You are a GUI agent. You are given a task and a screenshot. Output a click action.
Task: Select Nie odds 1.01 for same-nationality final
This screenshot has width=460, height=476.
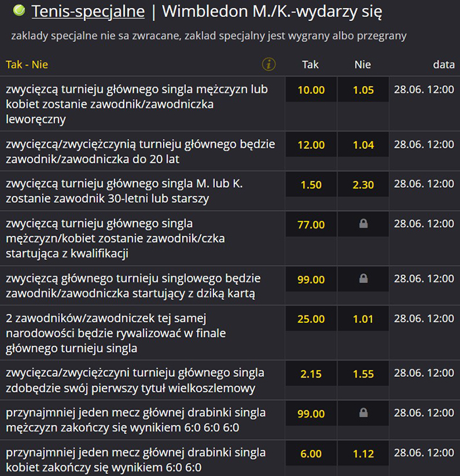(x=363, y=319)
